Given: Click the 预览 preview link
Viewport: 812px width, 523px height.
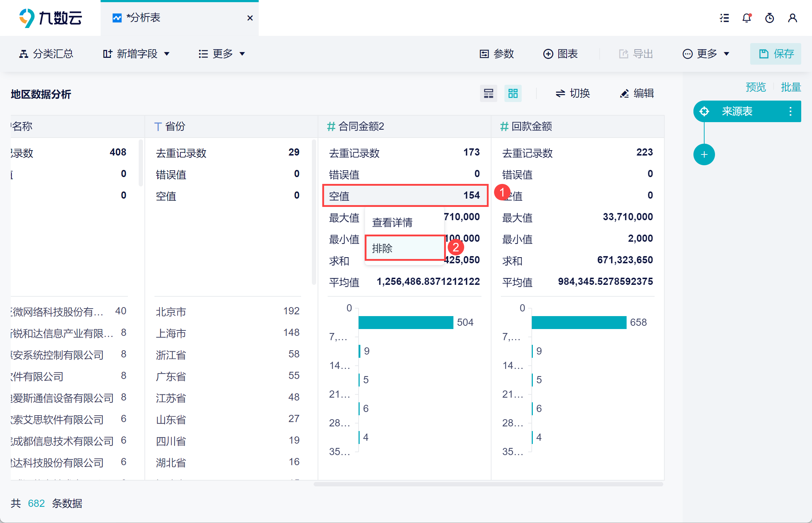Looking at the screenshot, I should pos(756,87).
